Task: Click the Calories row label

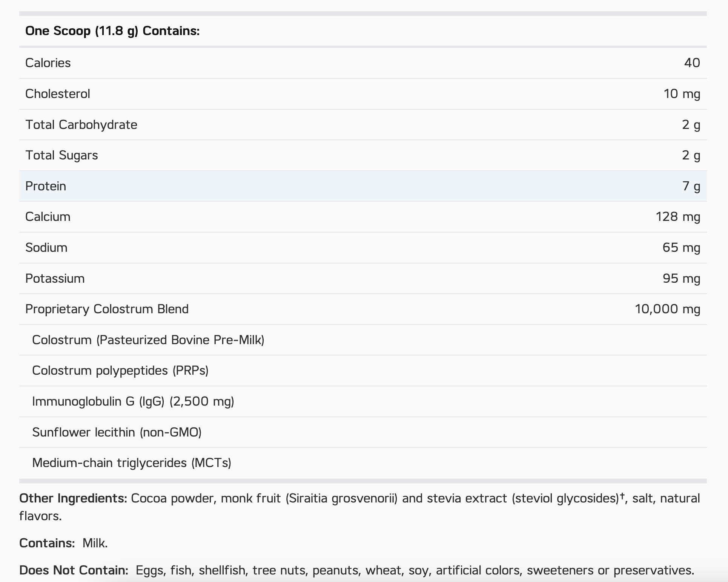Action: click(48, 63)
